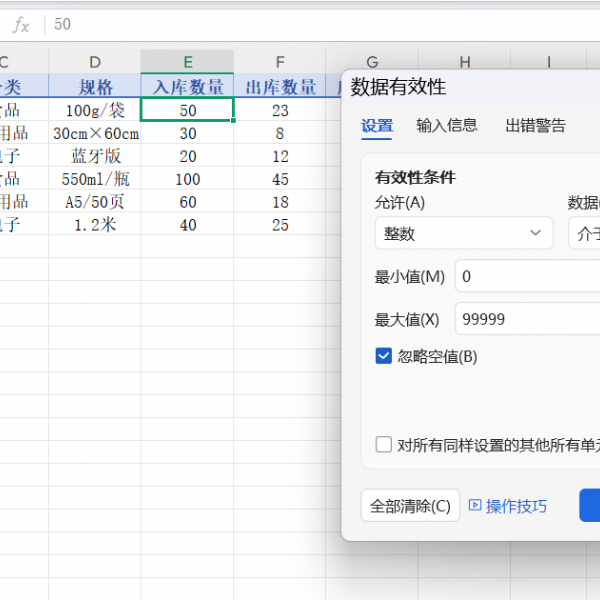Click into the 最大值 field showing 99999
This screenshot has height=600, width=600.
527,319
